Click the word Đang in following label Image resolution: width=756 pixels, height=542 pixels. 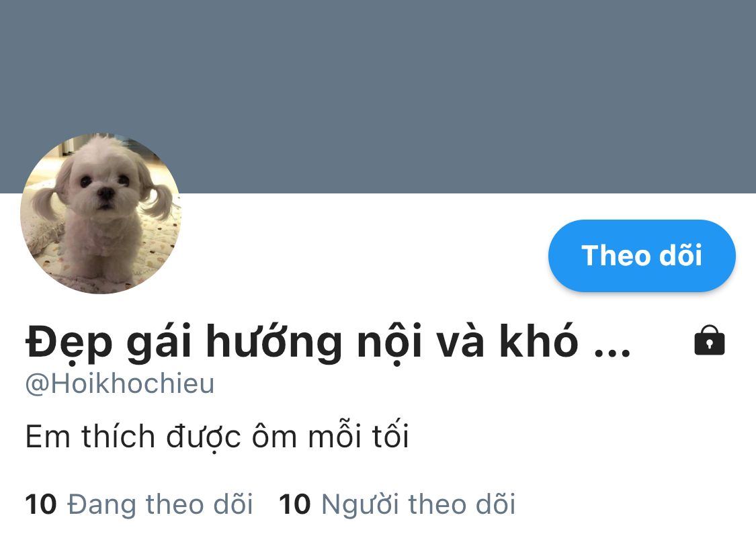pyautogui.click(x=101, y=505)
